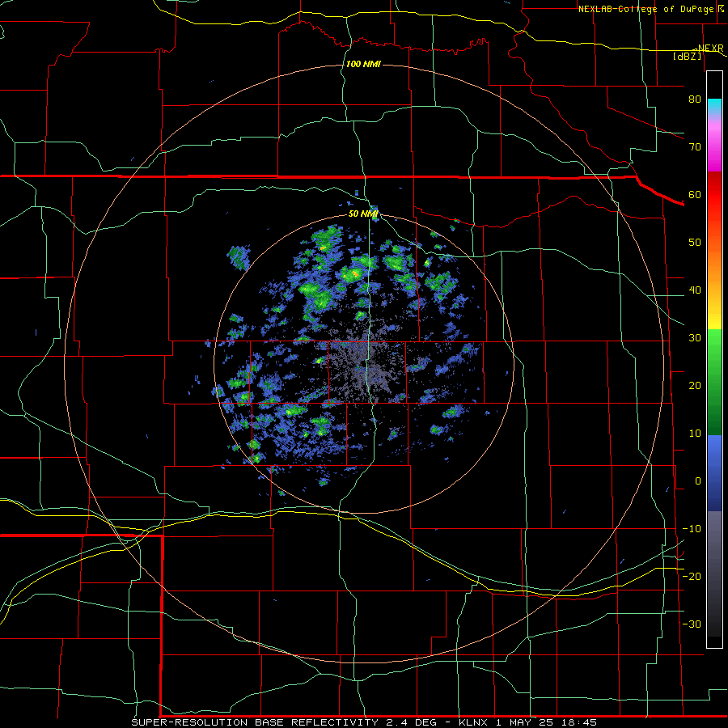Image resolution: width=728 pixels, height=728 pixels.
Task: Select the 60 value on the dBZ scale
Action: click(695, 194)
